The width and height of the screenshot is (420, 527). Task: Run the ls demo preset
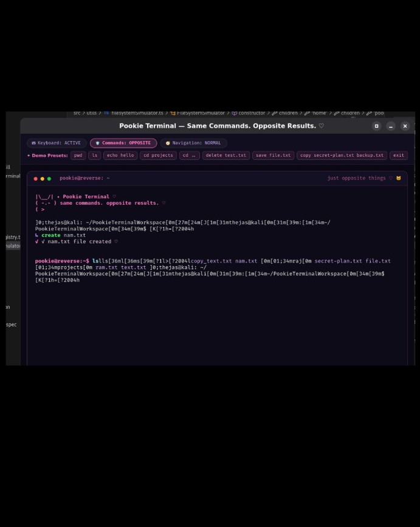click(95, 155)
